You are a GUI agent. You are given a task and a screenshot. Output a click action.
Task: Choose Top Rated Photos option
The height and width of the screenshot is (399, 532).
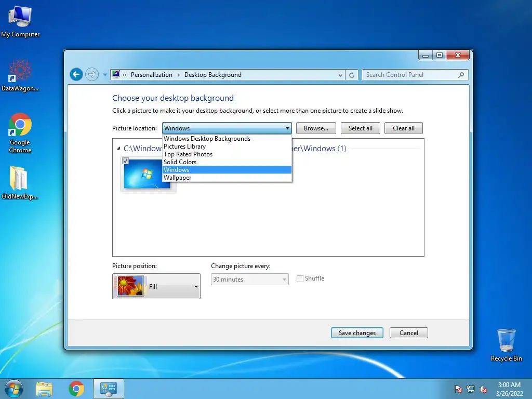coord(227,154)
